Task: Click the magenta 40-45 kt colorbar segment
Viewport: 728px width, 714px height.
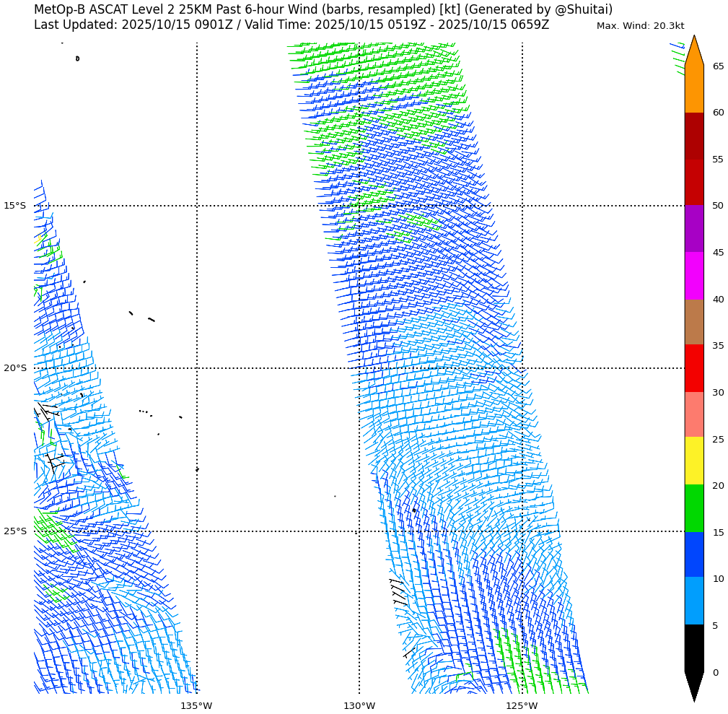Action: pyautogui.click(x=693, y=276)
